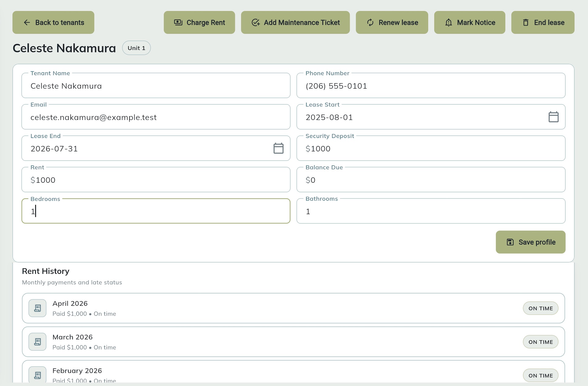
Task: Click the Bathrooms input field
Action: [x=431, y=211]
